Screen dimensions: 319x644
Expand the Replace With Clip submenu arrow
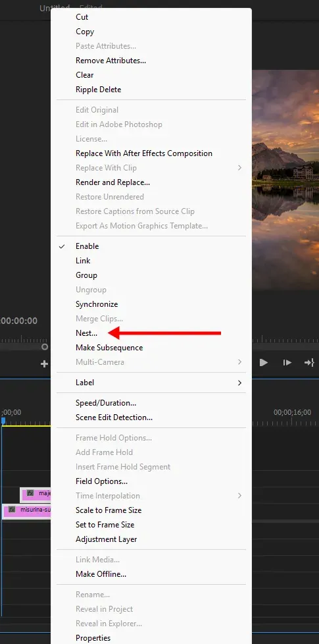(x=240, y=168)
